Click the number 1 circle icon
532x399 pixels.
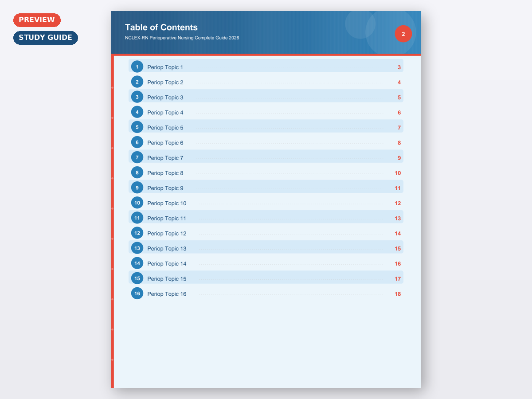[x=137, y=67]
